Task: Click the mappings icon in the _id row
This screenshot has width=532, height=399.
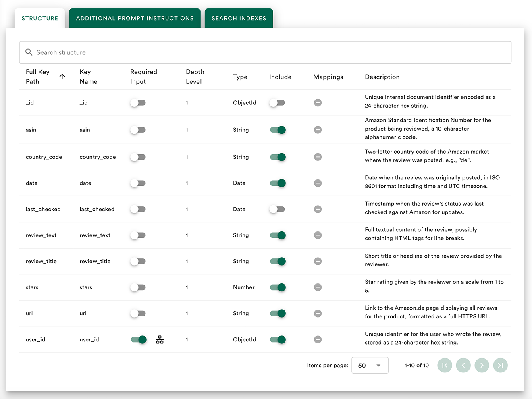Action: point(318,103)
